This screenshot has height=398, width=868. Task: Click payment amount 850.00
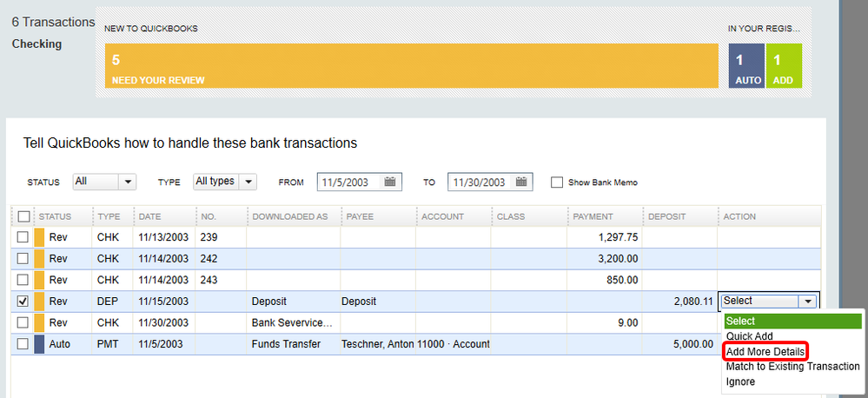(x=623, y=280)
